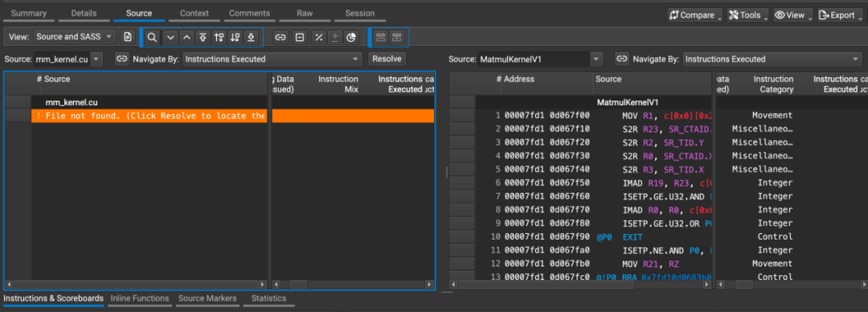
Task: Click the search magnifier icon in toolbar
Action: pos(152,37)
